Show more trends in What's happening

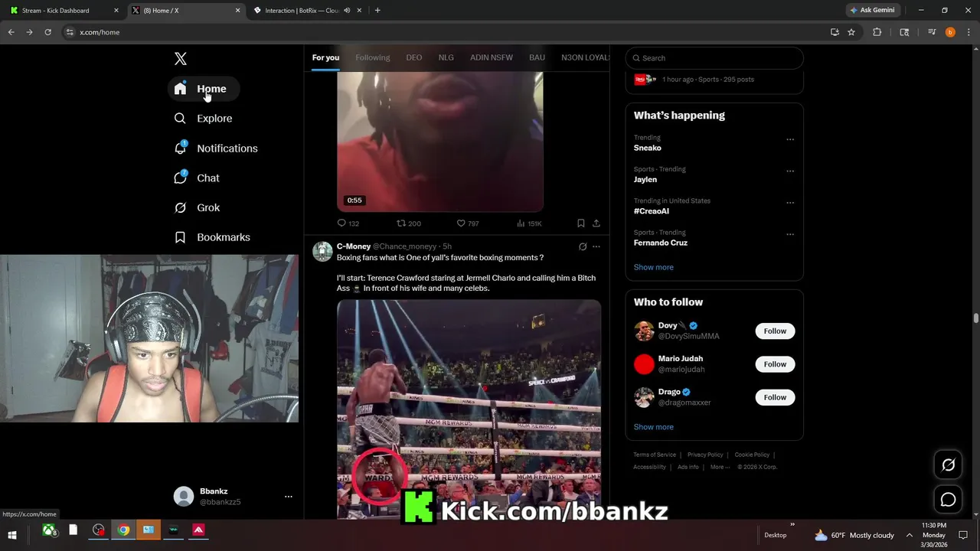653,267
